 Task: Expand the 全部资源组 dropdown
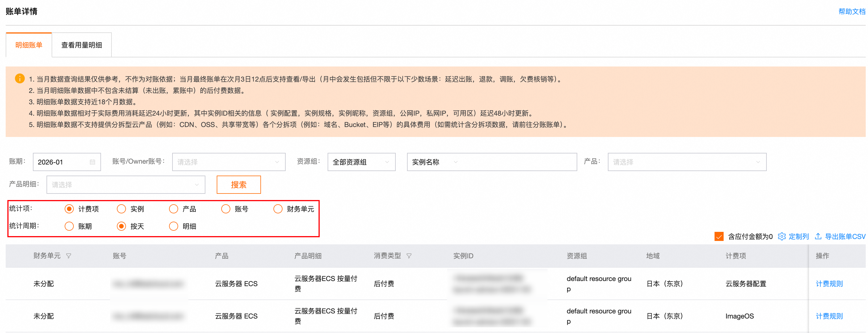[361, 162]
